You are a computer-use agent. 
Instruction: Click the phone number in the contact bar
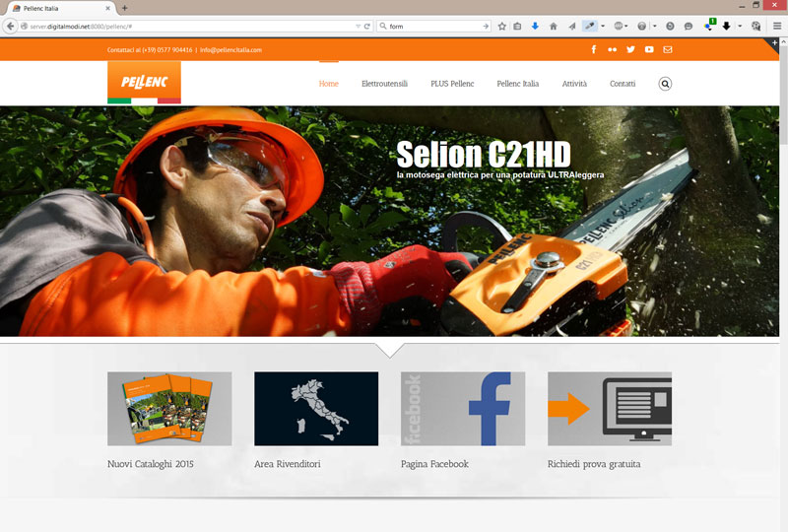[x=166, y=50]
